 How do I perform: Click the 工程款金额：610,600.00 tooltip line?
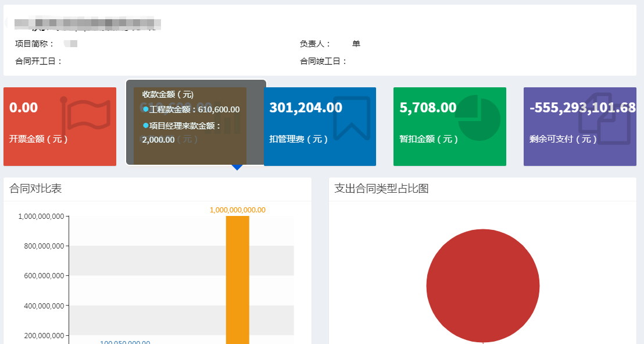pos(191,109)
